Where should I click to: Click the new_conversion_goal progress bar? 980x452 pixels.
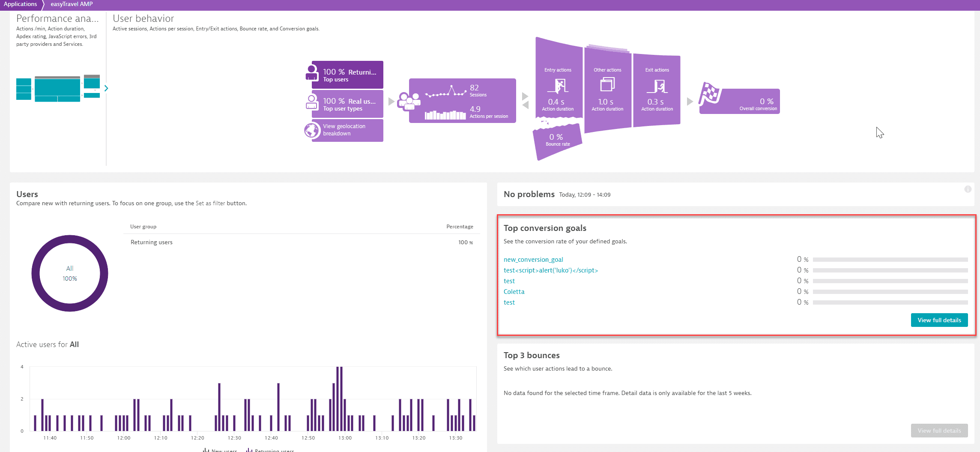tap(890, 260)
